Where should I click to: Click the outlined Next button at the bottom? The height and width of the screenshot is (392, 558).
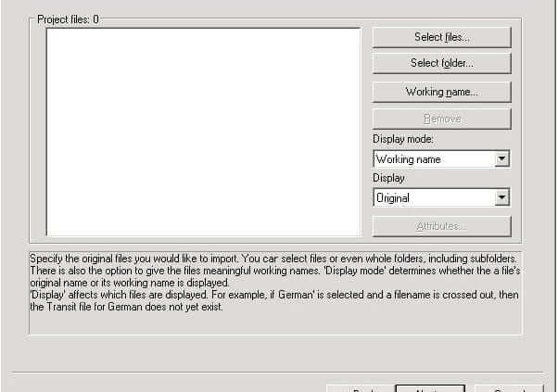pyautogui.click(x=430, y=388)
